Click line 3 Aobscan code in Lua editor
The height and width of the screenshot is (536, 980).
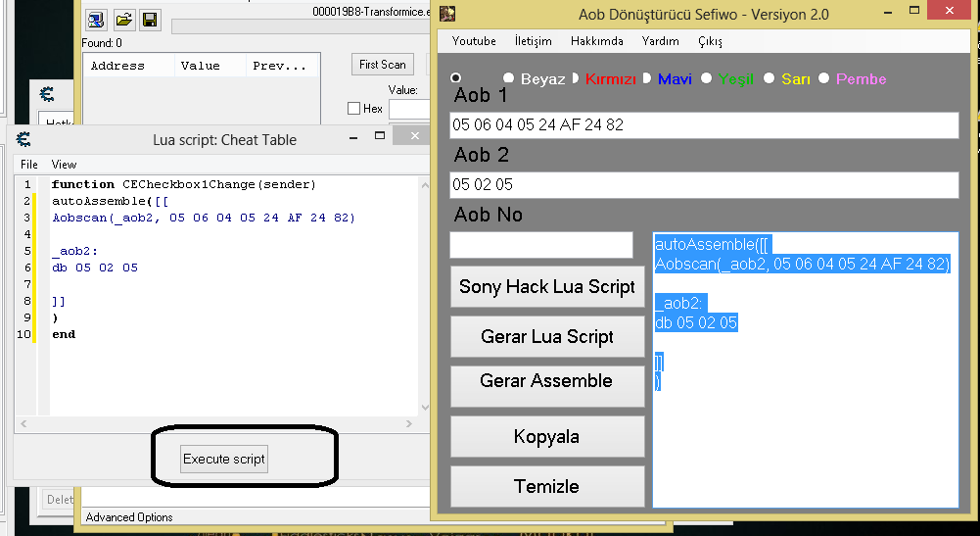tap(204, 218)
